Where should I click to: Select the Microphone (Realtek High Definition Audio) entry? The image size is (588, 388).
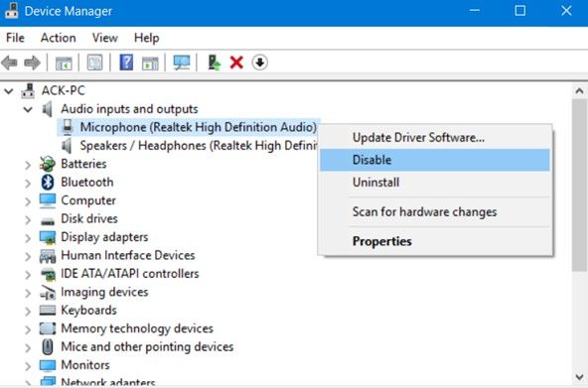coord(198,127)
